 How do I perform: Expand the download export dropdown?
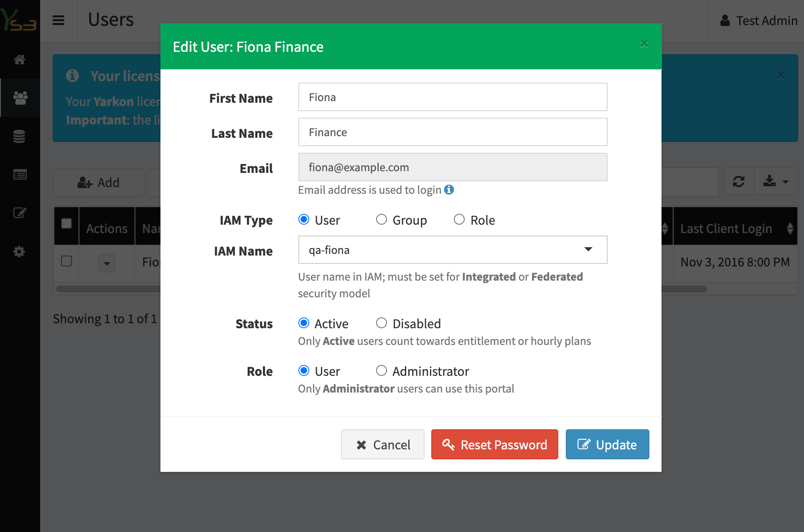(776, 182)
